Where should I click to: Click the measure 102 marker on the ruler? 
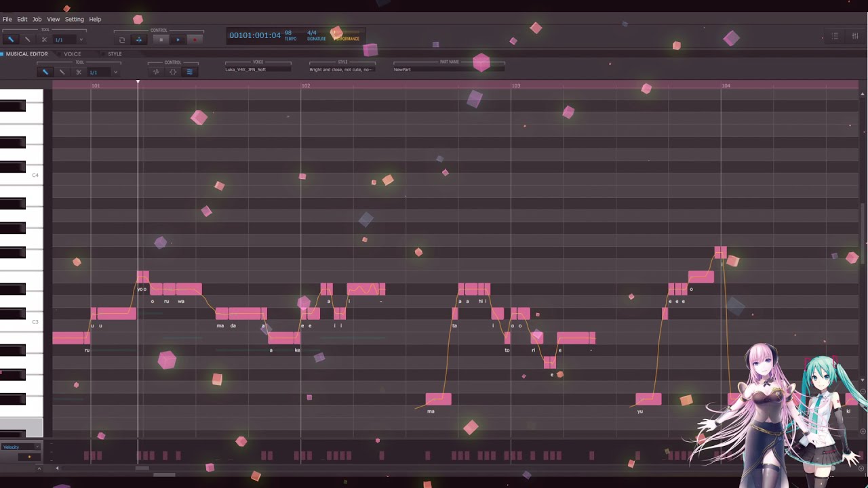306,85
